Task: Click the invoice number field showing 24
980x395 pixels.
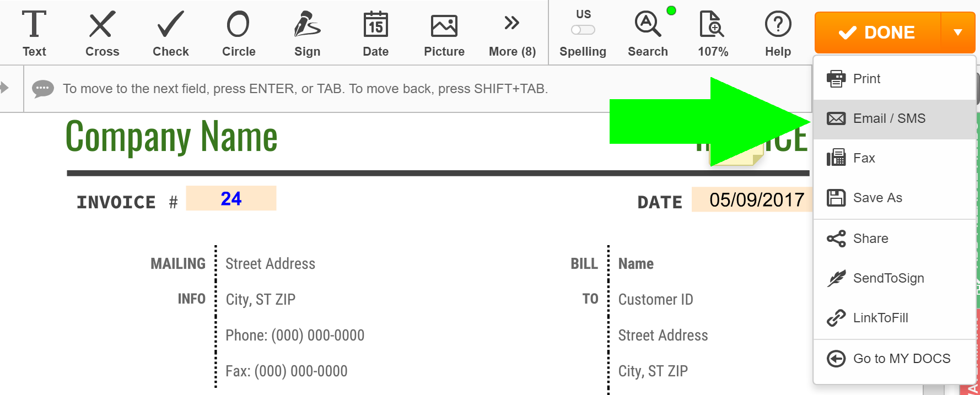Action: point(231,198)
